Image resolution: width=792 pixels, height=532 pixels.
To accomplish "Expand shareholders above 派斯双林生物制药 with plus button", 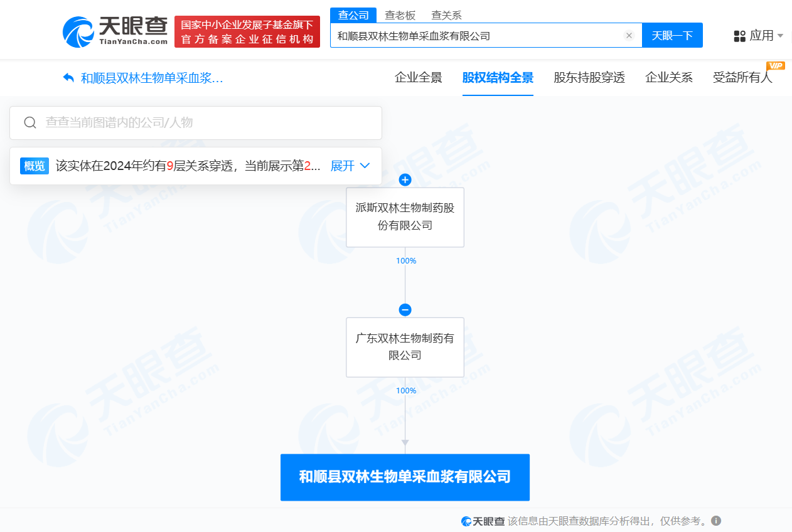I will click(x=405, y=180).
